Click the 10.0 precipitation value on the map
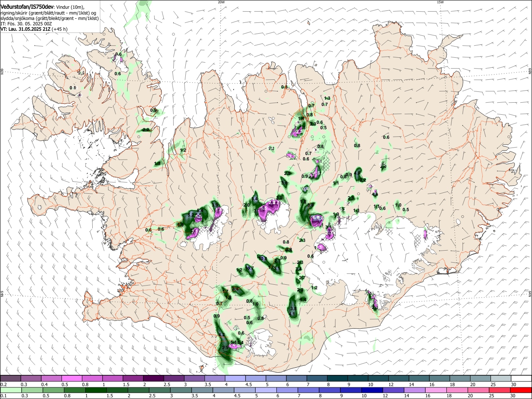Image resolution: width=532 pixels, height=399 pixels. coord(263,259)
